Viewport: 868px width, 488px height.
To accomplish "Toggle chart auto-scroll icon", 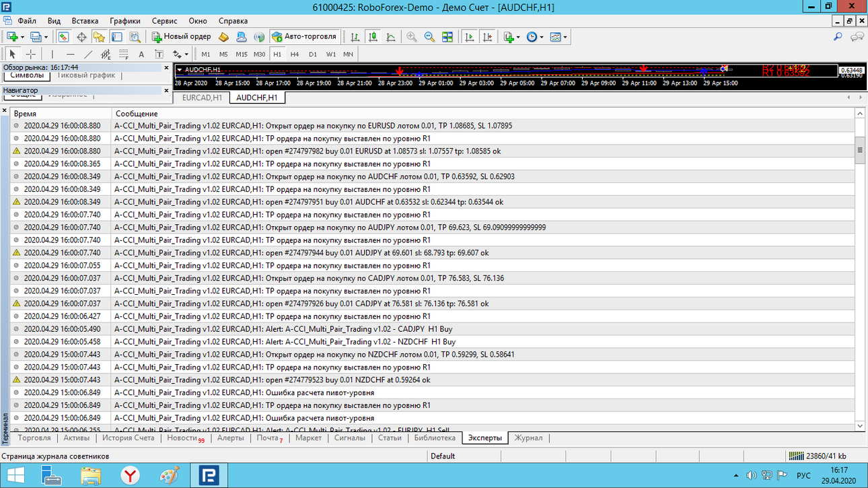I will (470, 36).
